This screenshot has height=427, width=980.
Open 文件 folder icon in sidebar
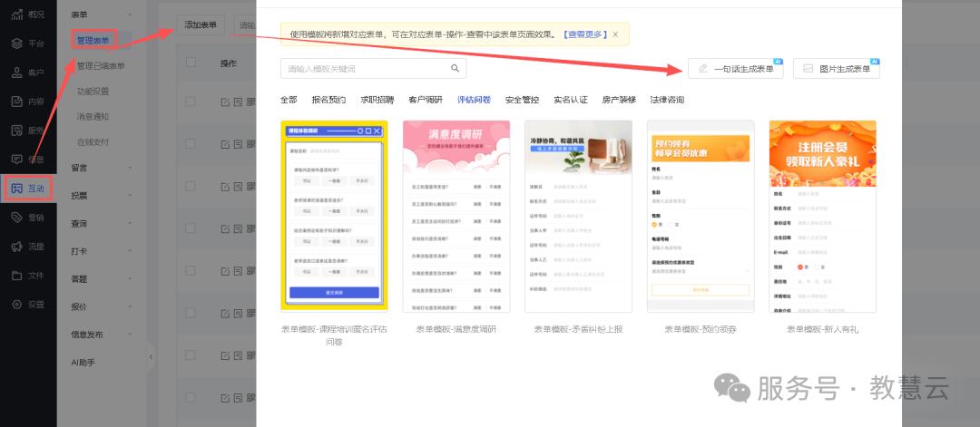(16, 276)
